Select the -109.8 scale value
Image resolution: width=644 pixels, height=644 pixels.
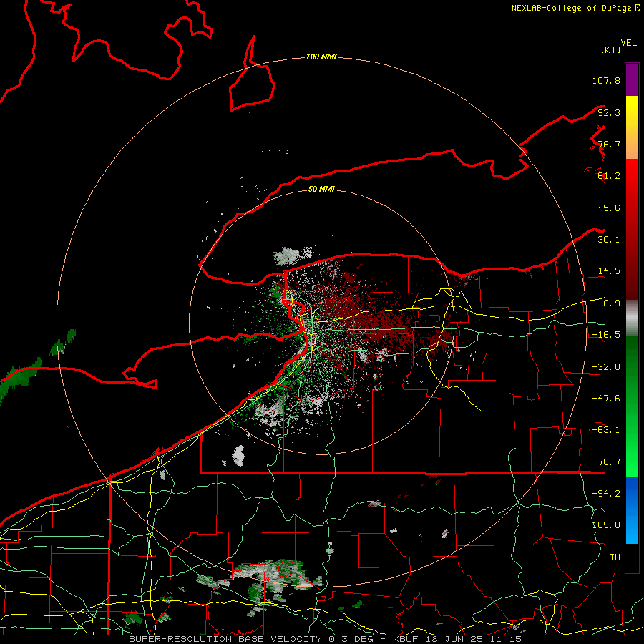603,525
